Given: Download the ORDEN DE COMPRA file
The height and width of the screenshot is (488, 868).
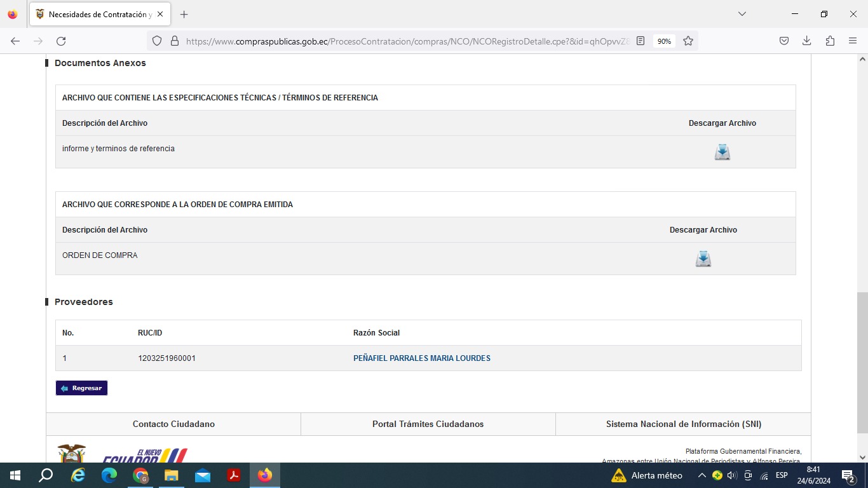Looking at the screenshot, I should tap(703, 259).
